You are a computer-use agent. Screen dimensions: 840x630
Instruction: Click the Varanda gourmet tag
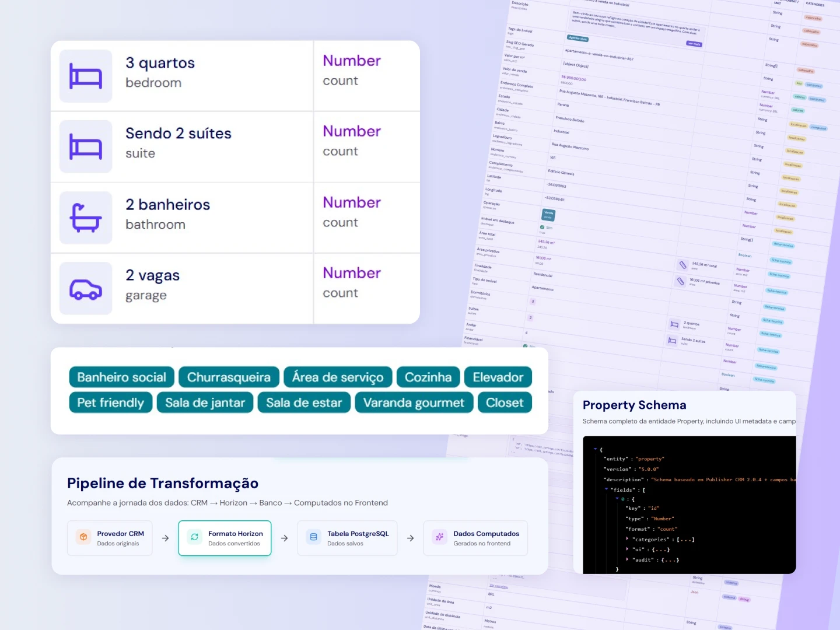tap(414, 403)
